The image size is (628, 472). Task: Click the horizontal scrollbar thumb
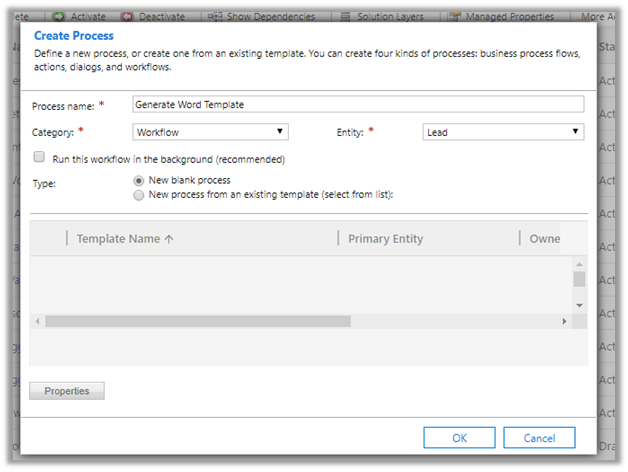pyautogui.click(x=198, y=321)
